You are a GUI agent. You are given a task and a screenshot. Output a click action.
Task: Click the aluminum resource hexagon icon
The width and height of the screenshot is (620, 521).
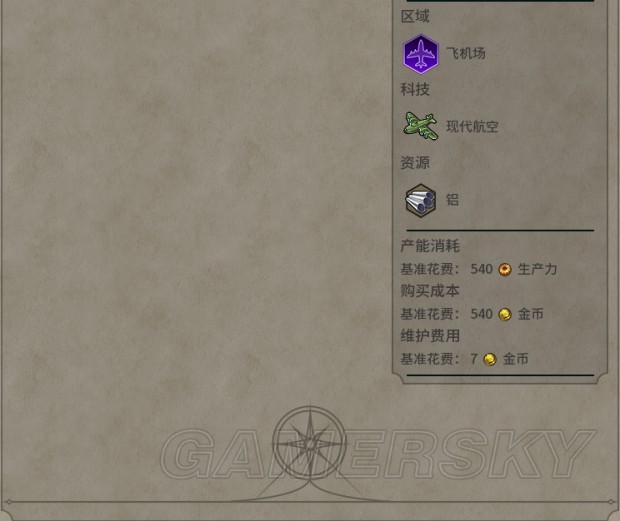(421, 200)
